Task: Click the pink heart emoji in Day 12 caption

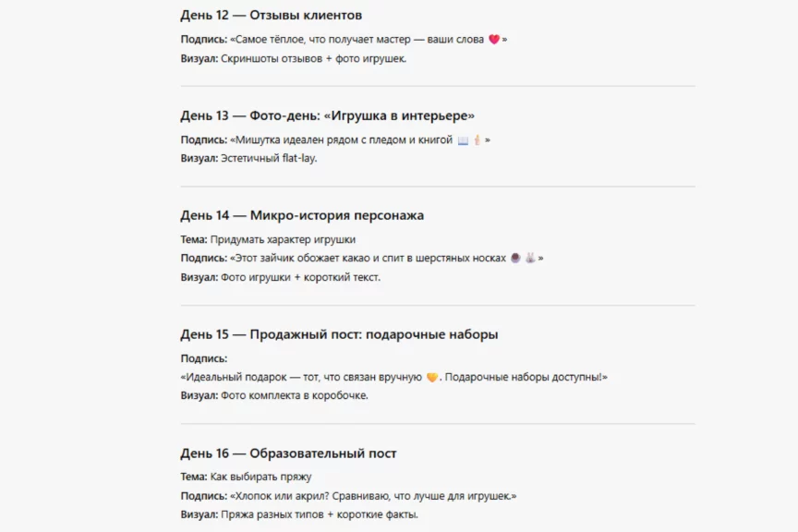Action: [493, 40]
